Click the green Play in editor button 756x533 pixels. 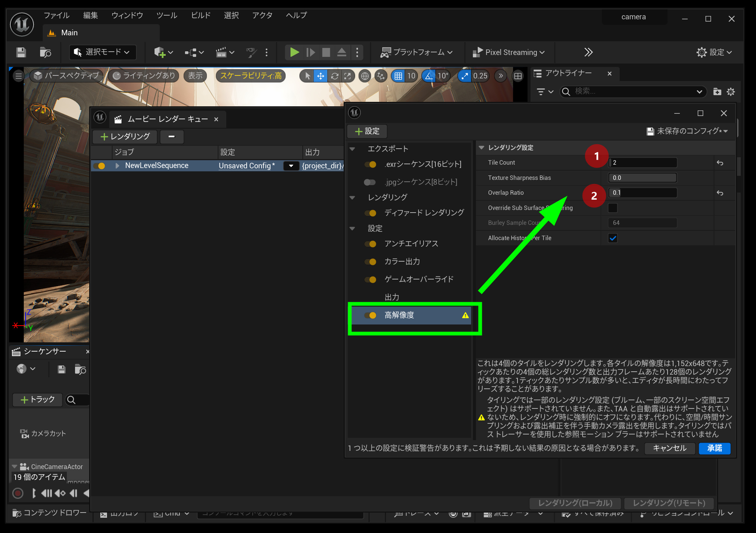[294, 52]
